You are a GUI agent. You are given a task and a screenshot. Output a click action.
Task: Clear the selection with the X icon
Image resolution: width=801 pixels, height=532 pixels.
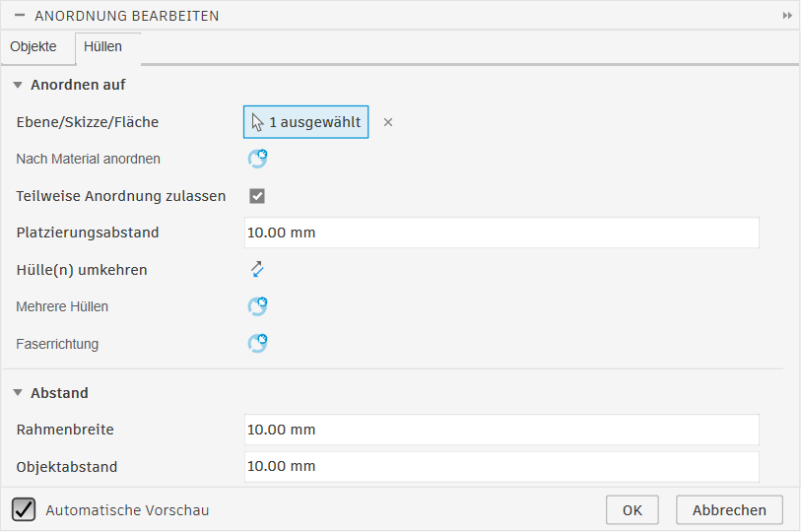(x=388, y=122)
